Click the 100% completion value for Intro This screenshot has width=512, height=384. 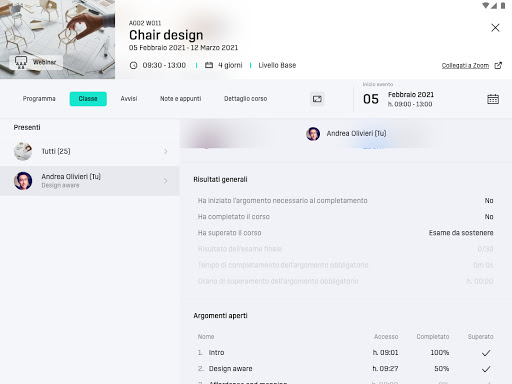pyautogui.click(x=440, y=352)
